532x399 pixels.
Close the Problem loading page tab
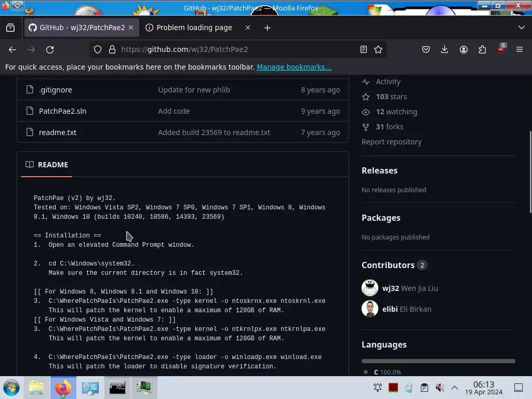pos(248,28)
